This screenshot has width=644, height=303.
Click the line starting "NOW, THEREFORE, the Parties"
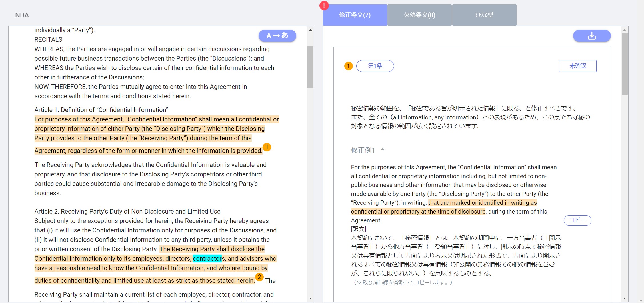(141, 87)
